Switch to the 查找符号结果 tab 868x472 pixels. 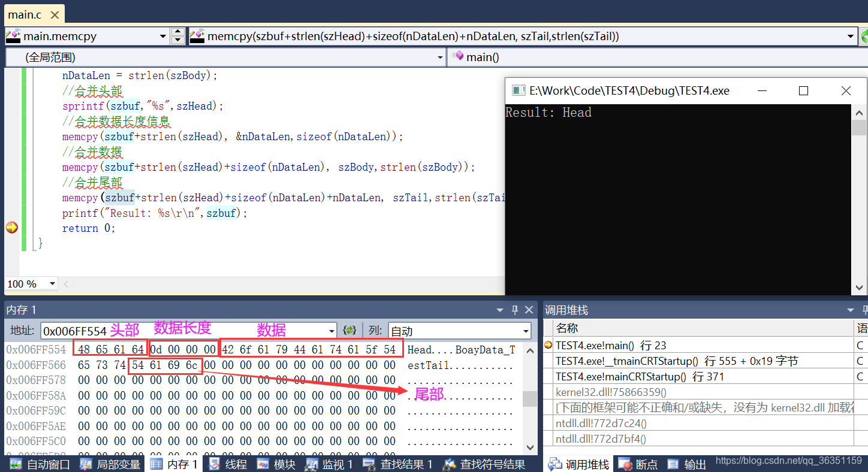484,464
